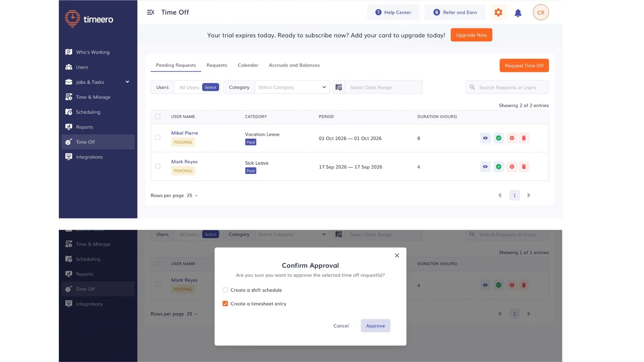Reject Mark Reyes' 17 Sep 2026 request
Viewport: 644px width, 362px height.
coord(512,167)
